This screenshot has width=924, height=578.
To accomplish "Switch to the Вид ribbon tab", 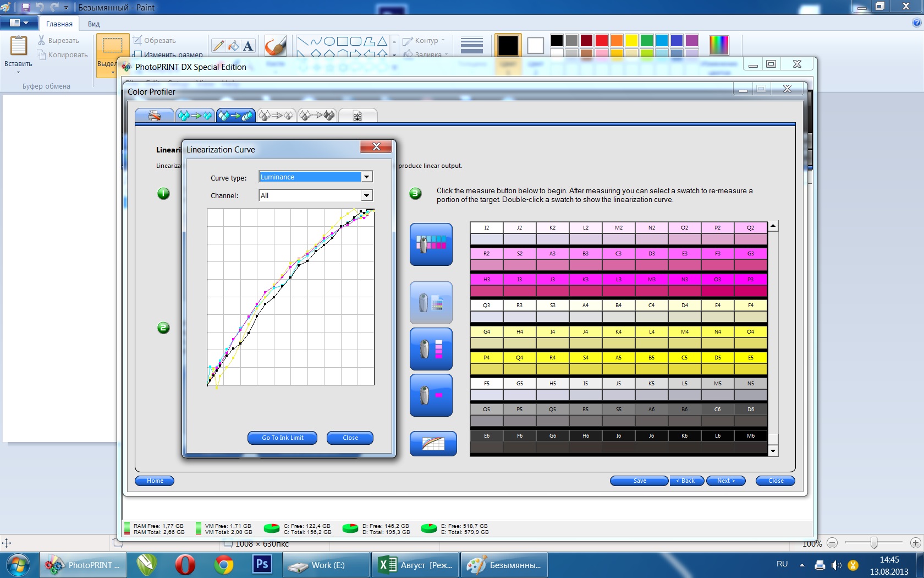I will [x=94, y=24].
